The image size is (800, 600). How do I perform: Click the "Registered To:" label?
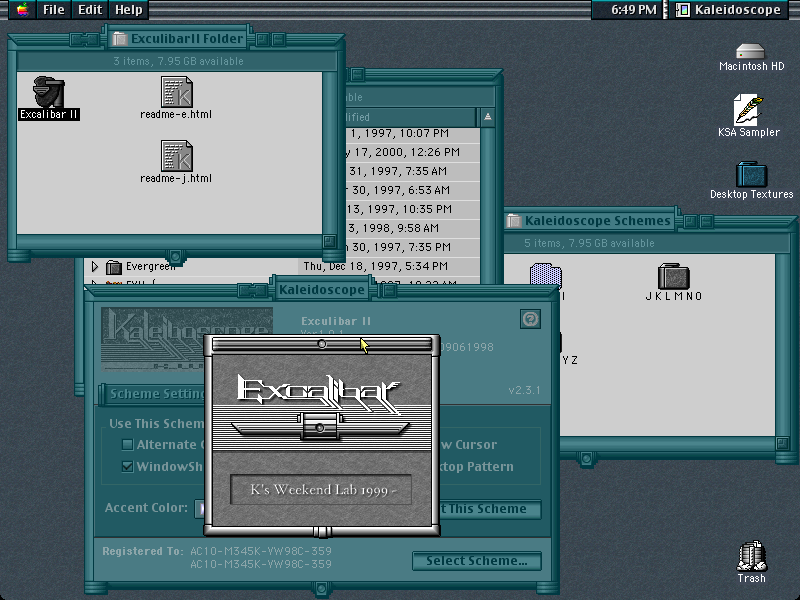click(142, 552)
